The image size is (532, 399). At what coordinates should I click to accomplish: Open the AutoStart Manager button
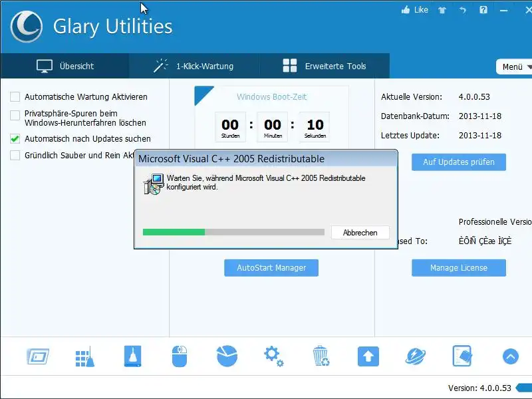coord(271,268)
